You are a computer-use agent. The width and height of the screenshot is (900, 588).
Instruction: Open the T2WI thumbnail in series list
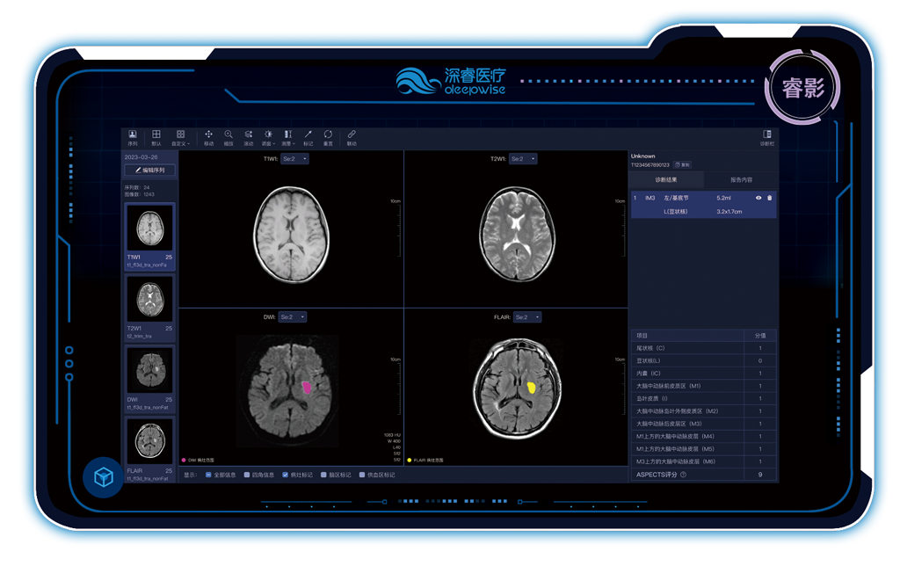149,308
